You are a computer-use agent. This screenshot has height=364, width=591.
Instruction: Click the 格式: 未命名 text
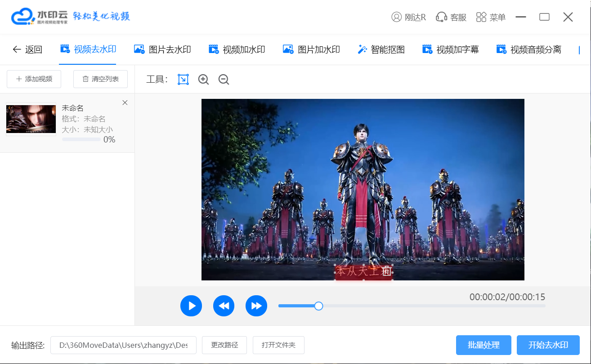(84, 119)
